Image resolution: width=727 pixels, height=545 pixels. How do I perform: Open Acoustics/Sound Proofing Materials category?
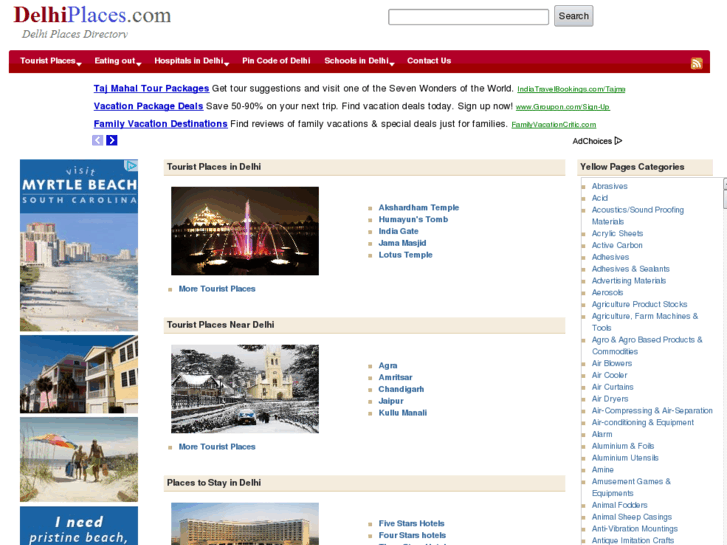638,216
